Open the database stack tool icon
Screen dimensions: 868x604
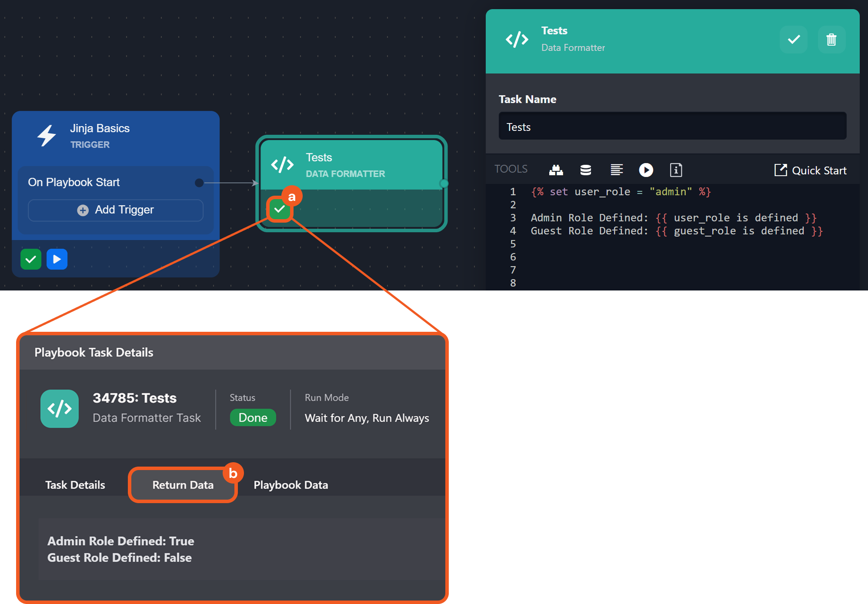(585, 170)
